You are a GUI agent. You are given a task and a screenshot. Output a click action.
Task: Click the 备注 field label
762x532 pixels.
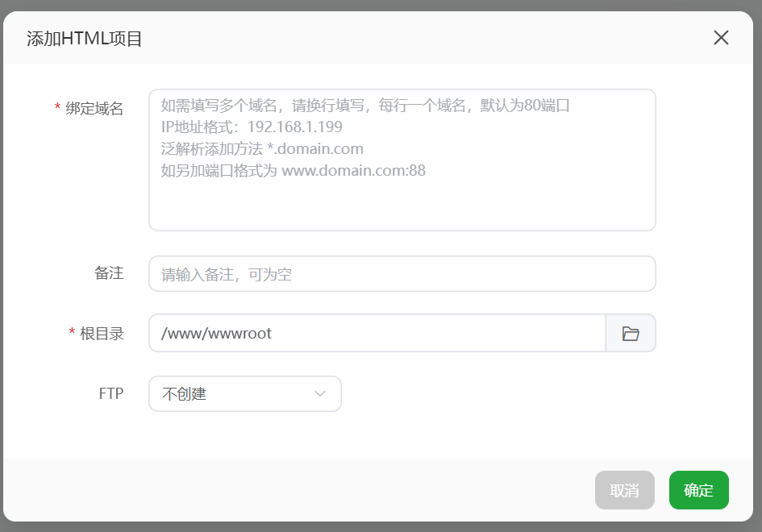coord(109,273)
